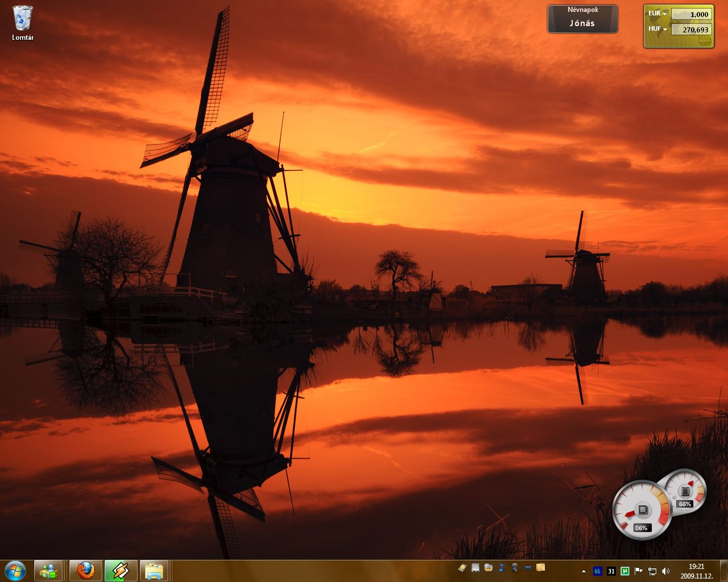
Task: Show hidden tray icons arrow
Action: click(584, 571)
